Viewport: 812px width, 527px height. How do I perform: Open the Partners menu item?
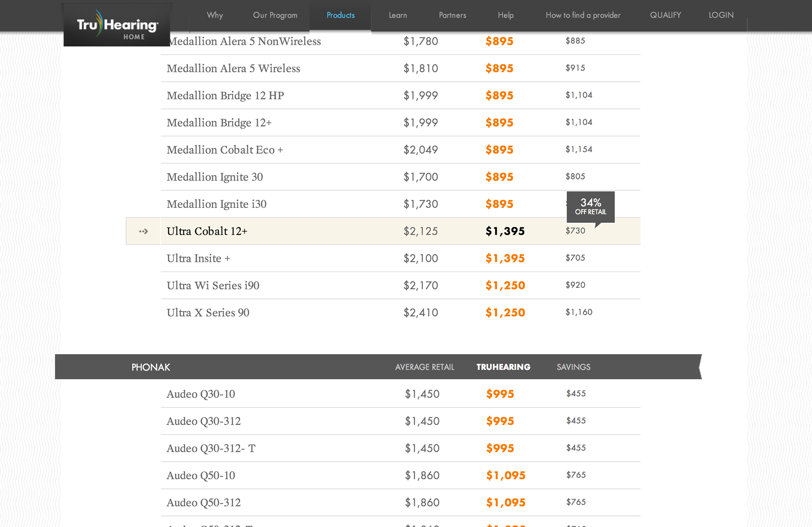point(453,15)
